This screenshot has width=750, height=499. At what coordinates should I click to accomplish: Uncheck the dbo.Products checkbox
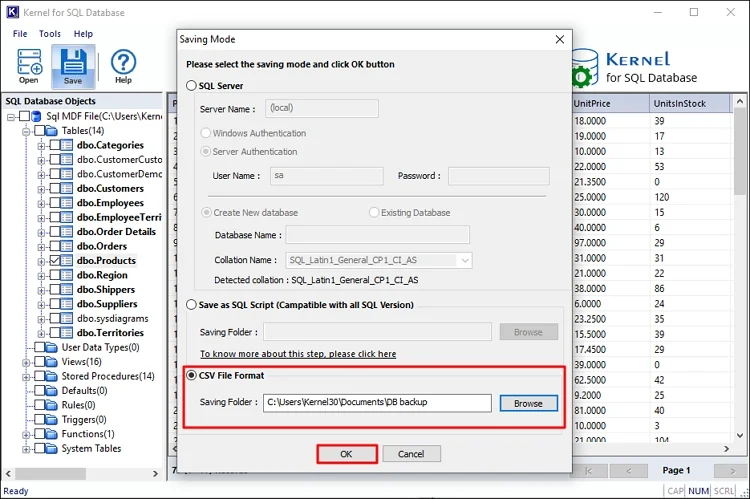[x=55, y=261]
